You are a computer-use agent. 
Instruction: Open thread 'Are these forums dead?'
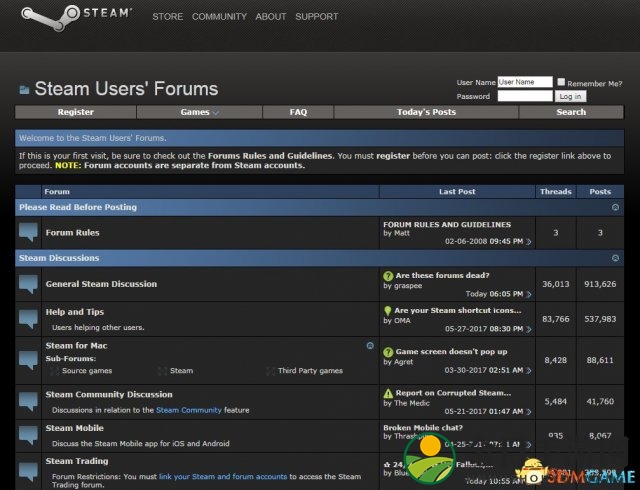442,276
